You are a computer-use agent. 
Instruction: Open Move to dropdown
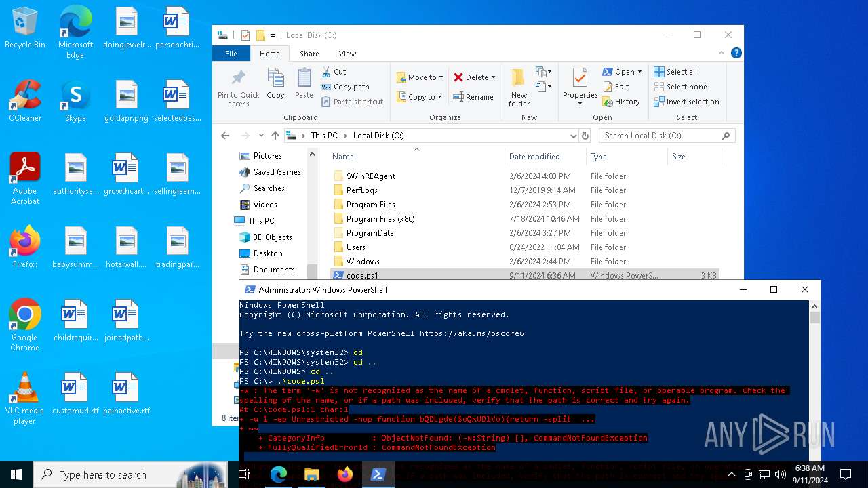point(420,77)
